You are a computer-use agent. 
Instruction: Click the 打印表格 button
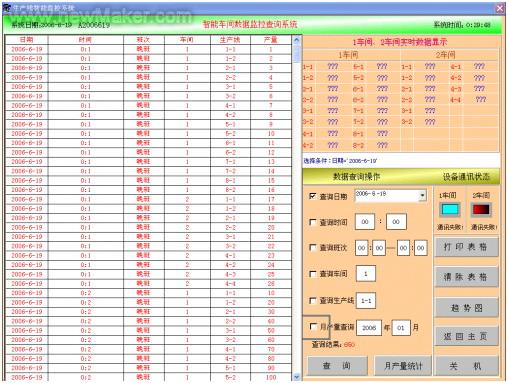466,247
